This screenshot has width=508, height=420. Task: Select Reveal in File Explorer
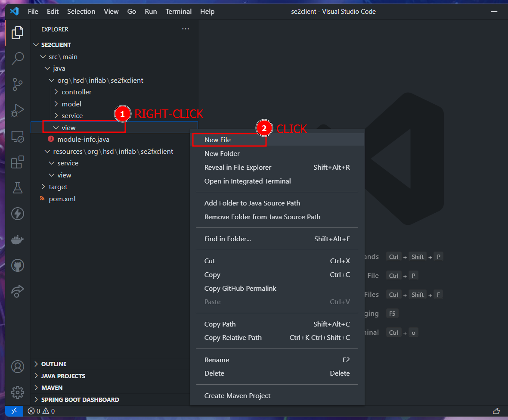(277, 167)
